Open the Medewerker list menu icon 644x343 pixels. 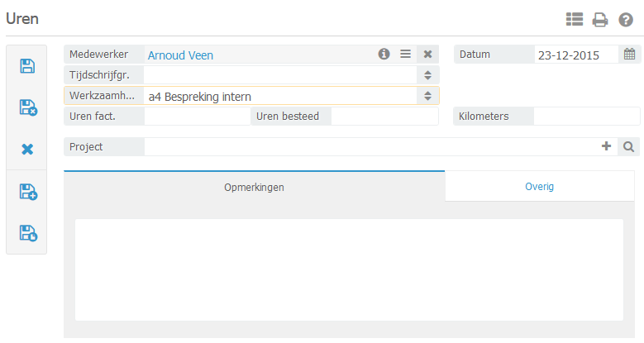click(405, 55)
